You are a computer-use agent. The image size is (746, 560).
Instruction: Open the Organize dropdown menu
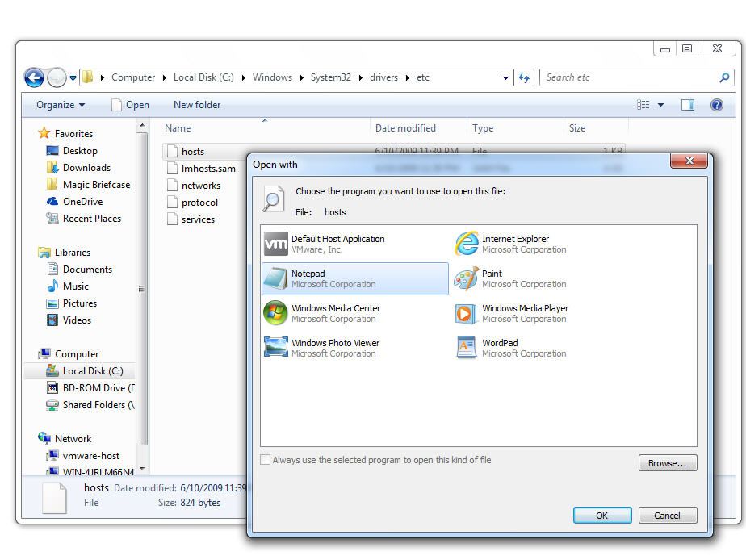click(x=61, y=105)
